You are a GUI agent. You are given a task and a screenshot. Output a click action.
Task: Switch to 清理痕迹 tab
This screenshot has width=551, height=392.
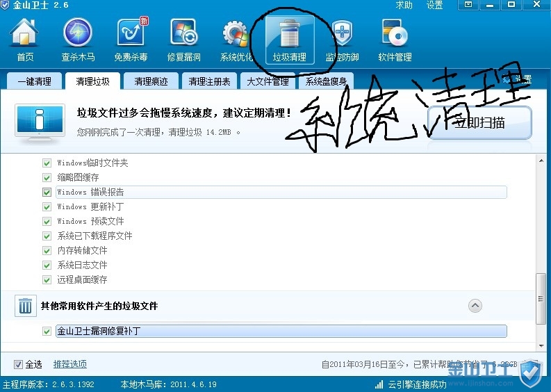[151, 81]
